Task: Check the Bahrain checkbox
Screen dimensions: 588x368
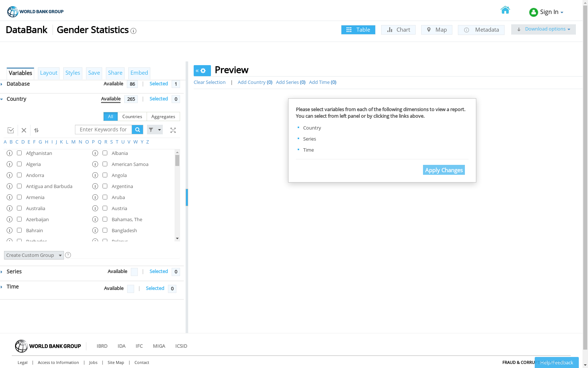Action: 19,230
